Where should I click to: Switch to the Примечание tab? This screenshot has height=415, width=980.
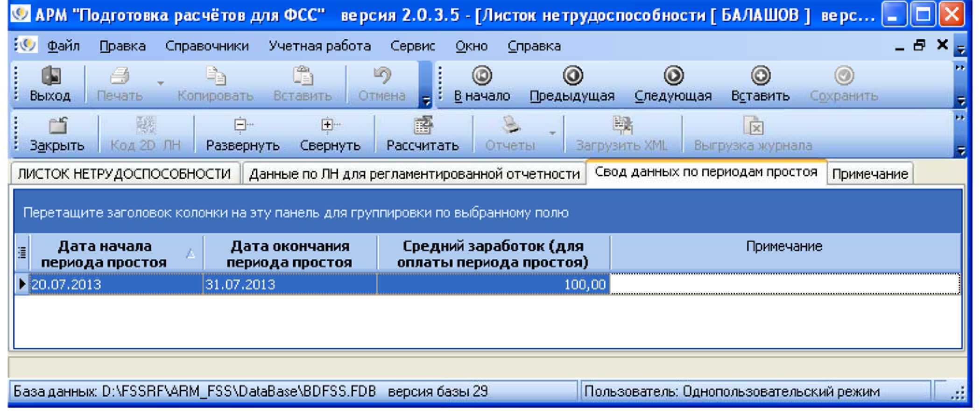coord(870,174)
